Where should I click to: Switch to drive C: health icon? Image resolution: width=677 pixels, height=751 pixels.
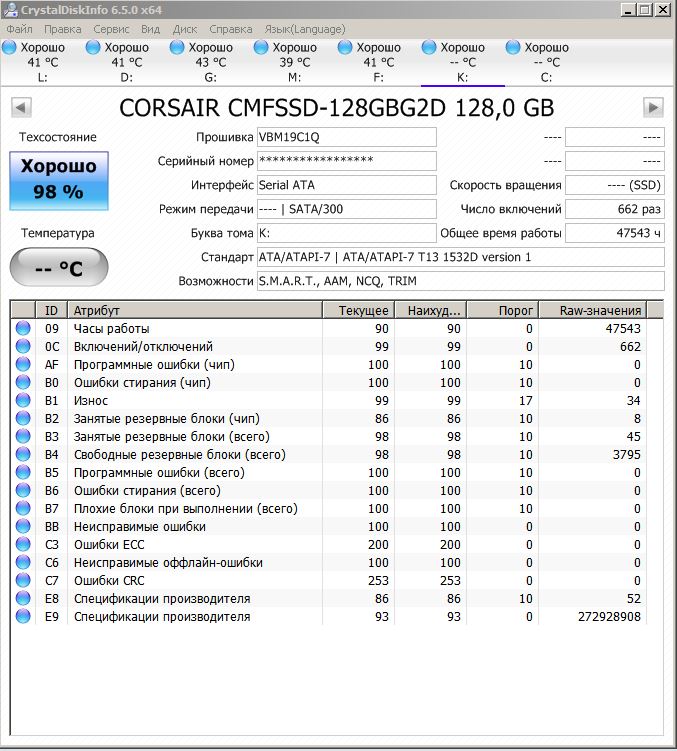514,48
